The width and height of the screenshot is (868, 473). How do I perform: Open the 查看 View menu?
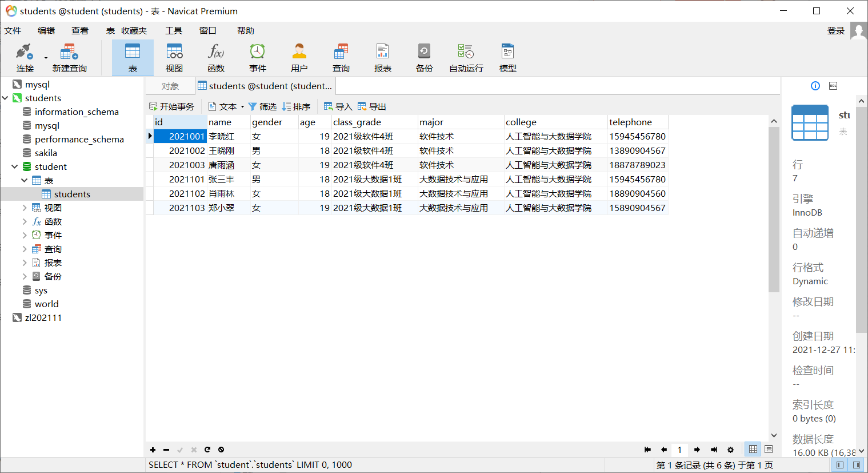pyautogui.click(x=80, y=30)
